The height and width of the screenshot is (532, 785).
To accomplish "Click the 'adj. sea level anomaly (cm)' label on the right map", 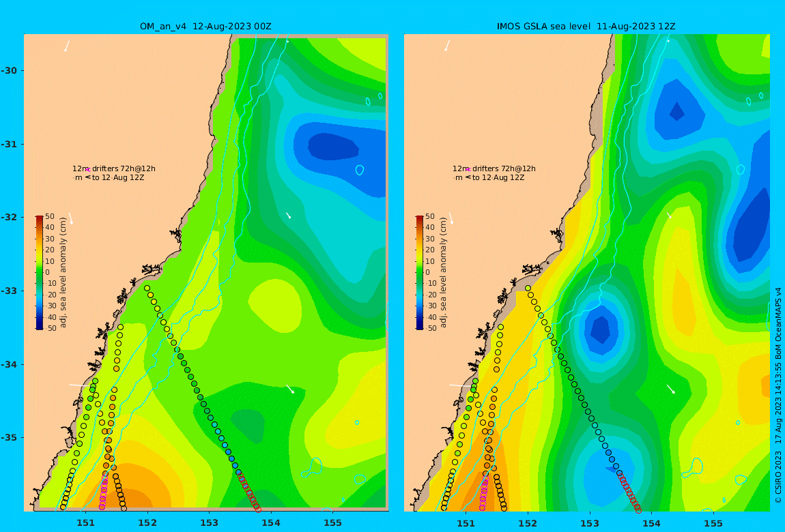I will click(444, 272).
